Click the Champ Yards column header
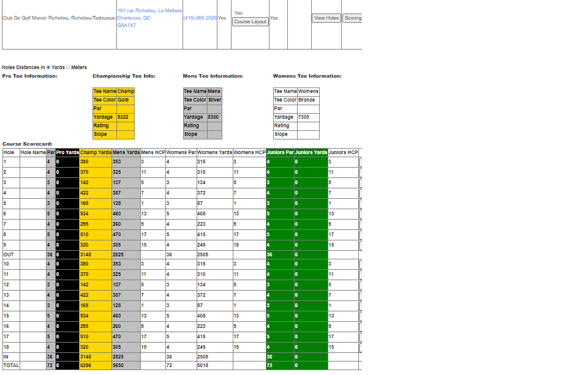This screenshot has height=375, width=588. (x=96, y=152)
